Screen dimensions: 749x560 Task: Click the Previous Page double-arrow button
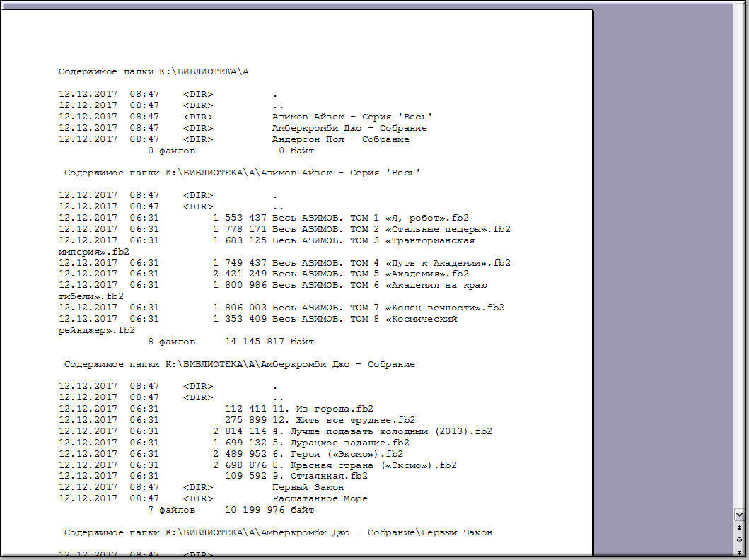click(x=740, y=528)
